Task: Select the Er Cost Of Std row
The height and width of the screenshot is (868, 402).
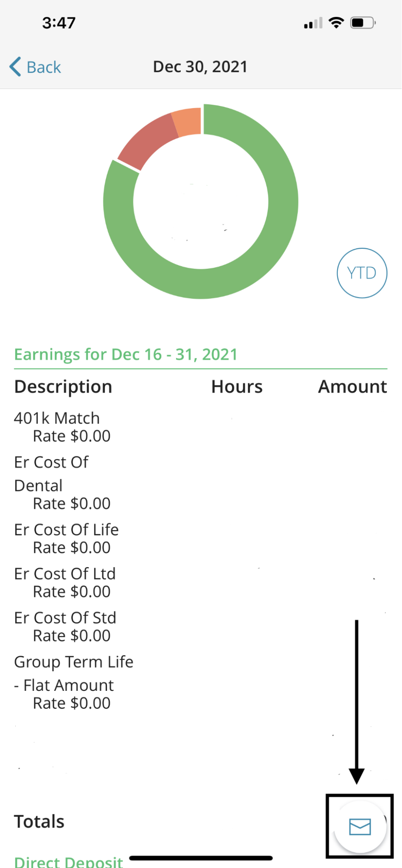Action: 200,627
